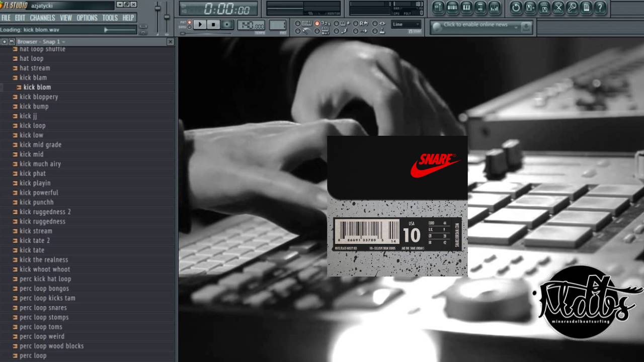Toggle step editing mode

342,31
